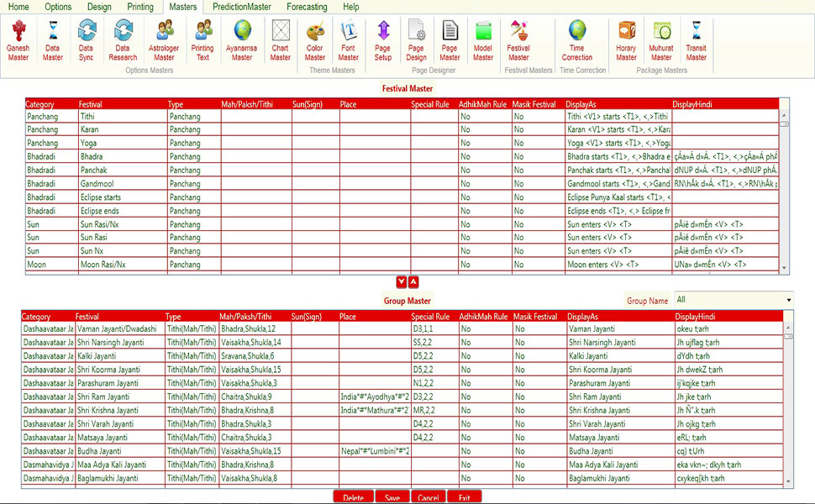
Task: Expand the Group Name dropdown
Action: pos(788,300)
